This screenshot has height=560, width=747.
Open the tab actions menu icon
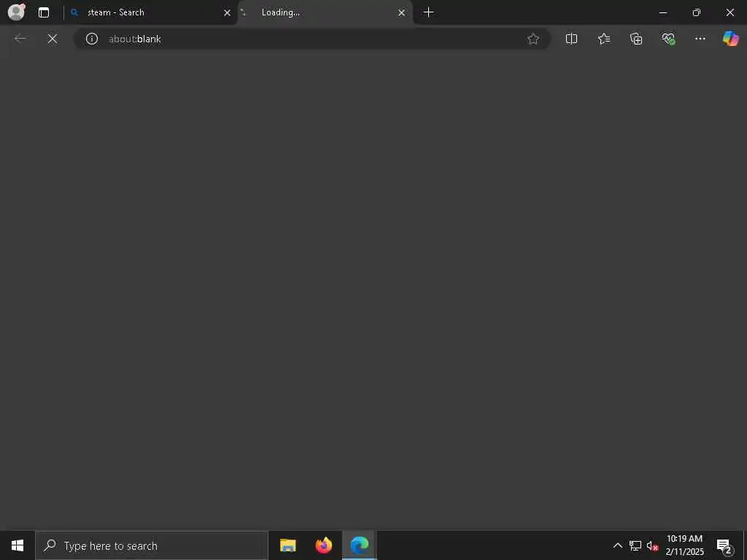click(44, 12)
